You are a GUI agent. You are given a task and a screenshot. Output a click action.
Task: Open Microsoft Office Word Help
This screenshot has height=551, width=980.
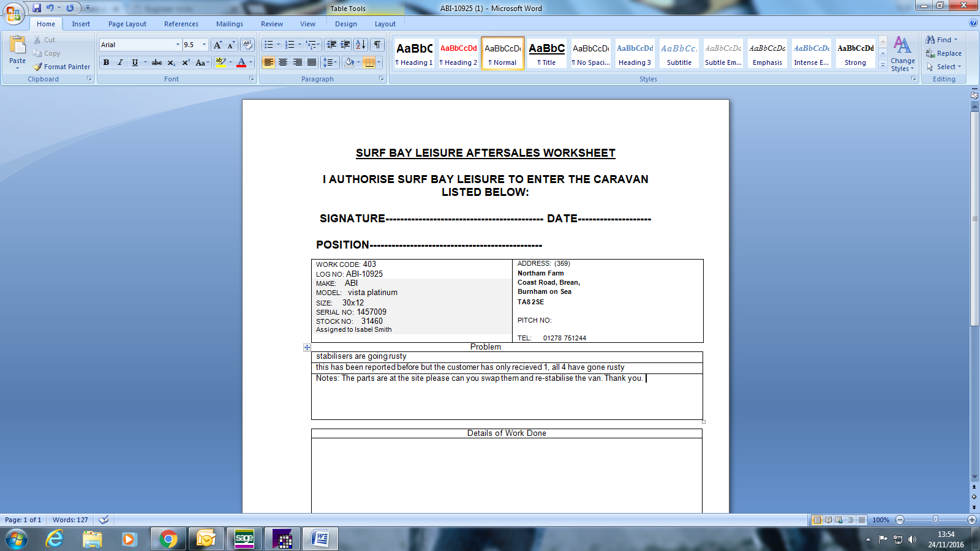(973, 23)
